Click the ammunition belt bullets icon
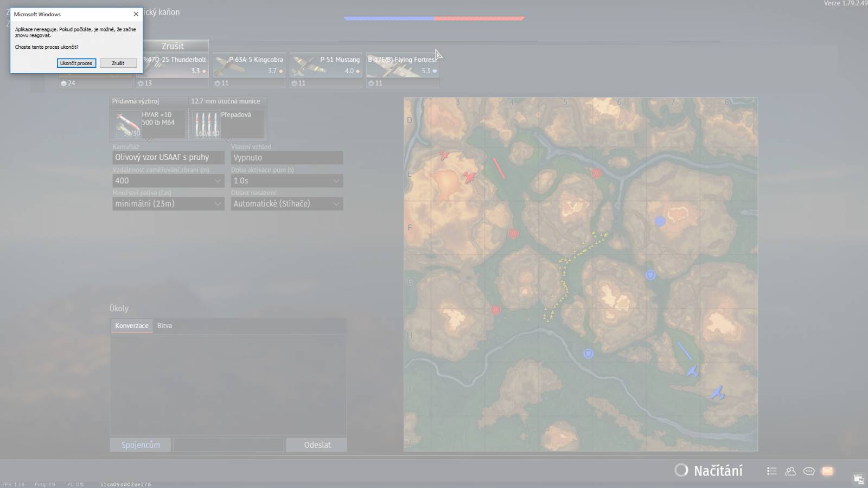The height and width of the screenshot is (488, 868). 206,124
